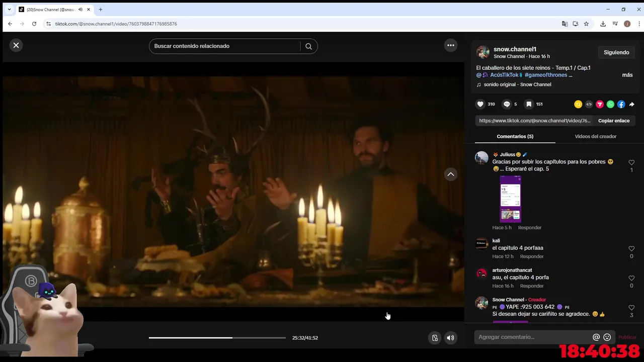
Task: Open more share options arrow
Action: pos(632,104)
